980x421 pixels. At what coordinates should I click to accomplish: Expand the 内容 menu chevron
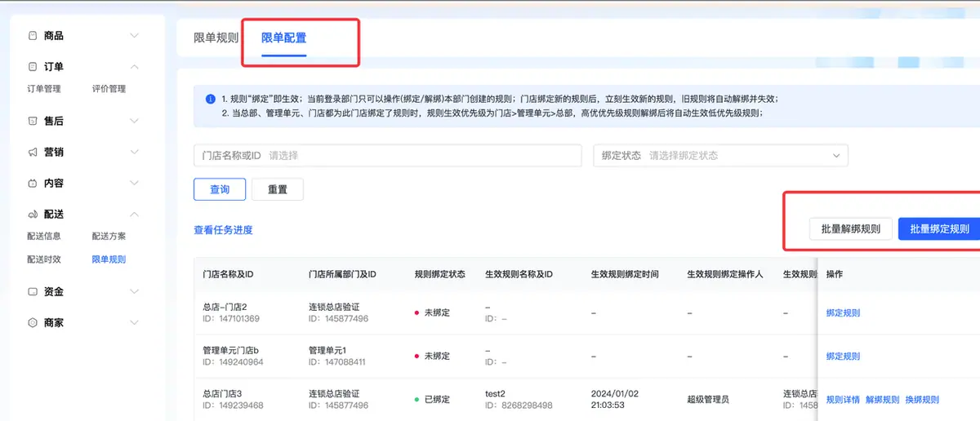click(x=135, y=183)
